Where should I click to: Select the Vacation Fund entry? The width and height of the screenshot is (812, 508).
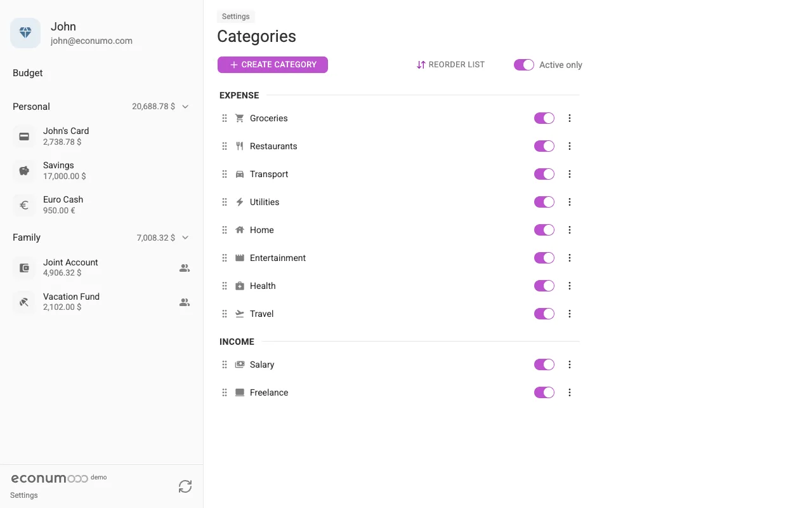101,302
